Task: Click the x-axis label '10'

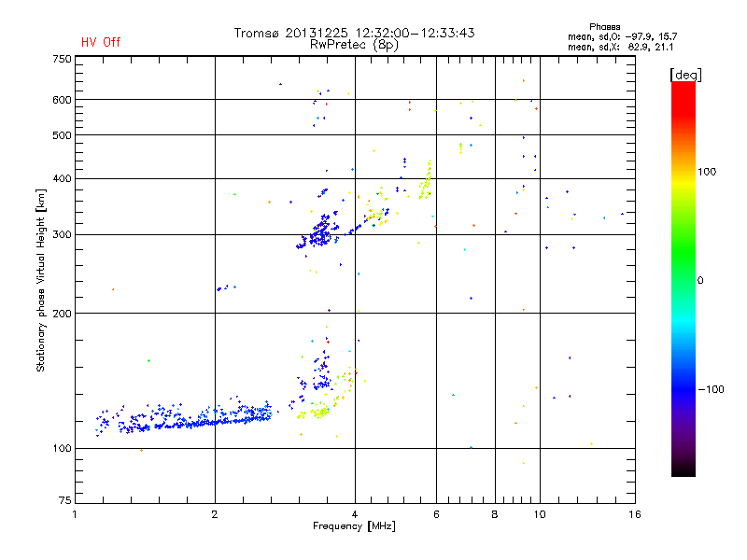Action: (x=540, y=514)
